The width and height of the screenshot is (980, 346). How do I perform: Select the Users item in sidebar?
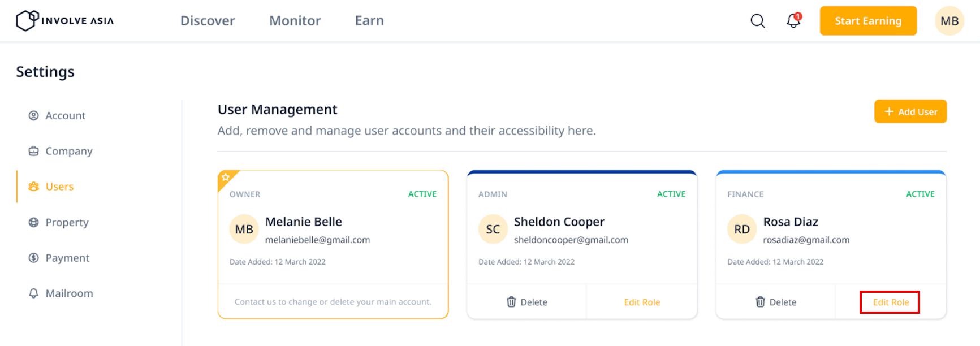coord(51,187)
